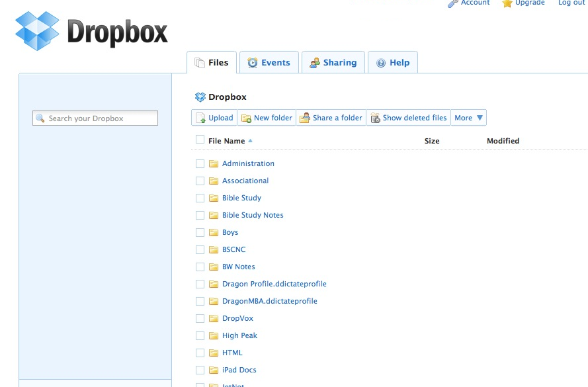Open the More dropdown menu
The width and height of the screenshot is (588, 387).
[468, 118]
